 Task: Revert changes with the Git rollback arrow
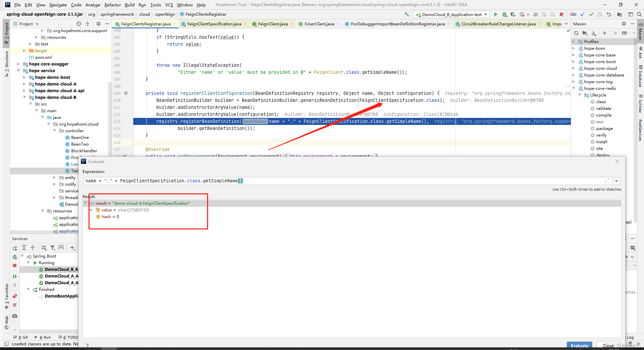pos(609,14)
